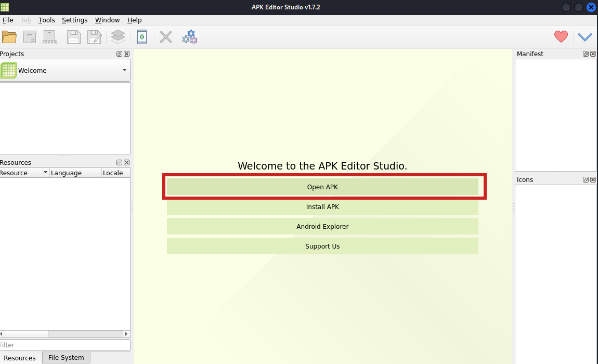Screen dimensions: 598x364
Task: Click the resources scrollbar right arrow
Action: pyautogui.click(x=126, y=334)
